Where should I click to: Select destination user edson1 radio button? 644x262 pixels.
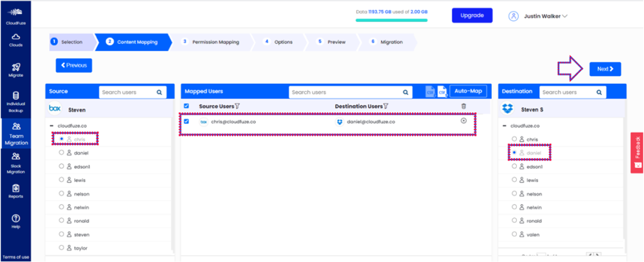point(515,166)
